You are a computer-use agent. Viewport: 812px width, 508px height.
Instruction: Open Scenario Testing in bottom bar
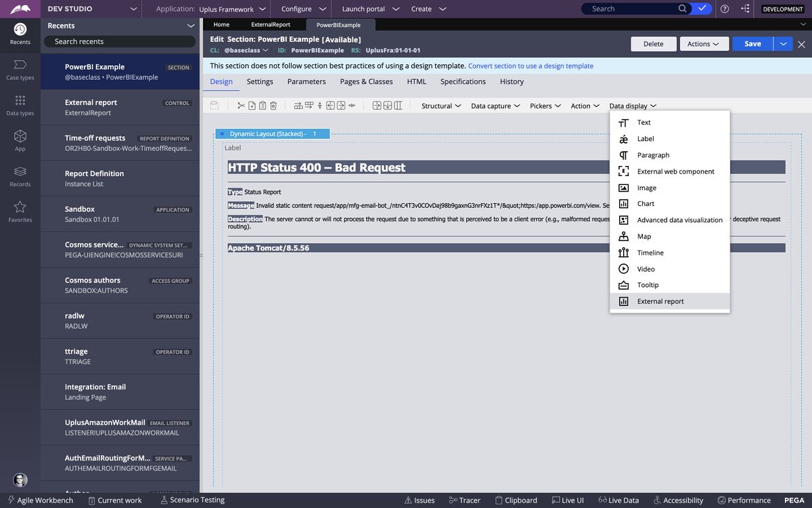coord(192,501)
